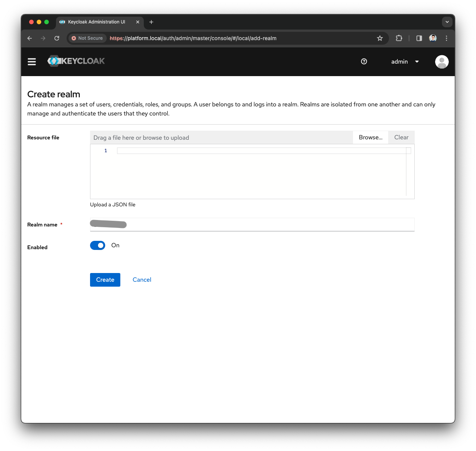
Task: Open the browser three-dot menu
Action: tap(446, 38)
